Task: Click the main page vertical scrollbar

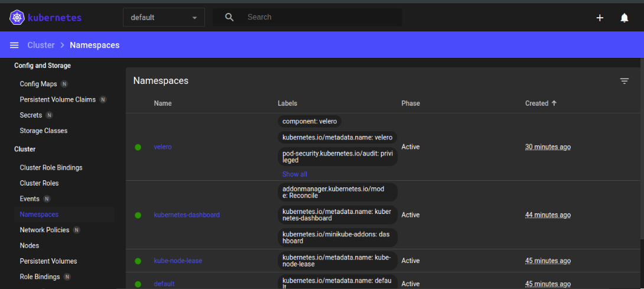Action: 642,148
